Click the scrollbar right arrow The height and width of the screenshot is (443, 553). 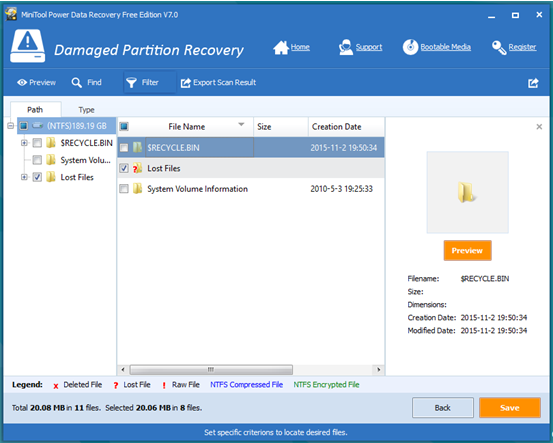point(378,370)
